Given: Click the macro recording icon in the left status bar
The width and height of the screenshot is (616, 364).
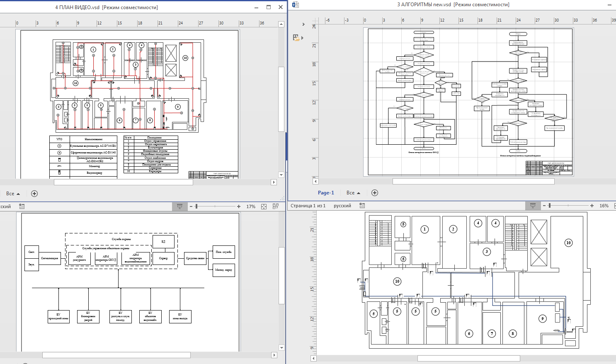Looking at the screenshot, I should coord(22,206).
